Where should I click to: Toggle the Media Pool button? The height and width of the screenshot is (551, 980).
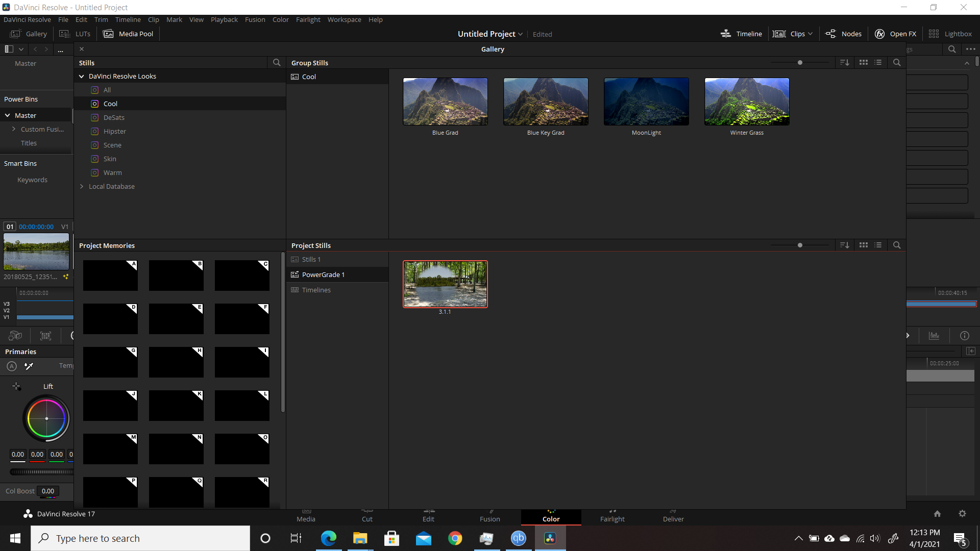coord(128,34)
